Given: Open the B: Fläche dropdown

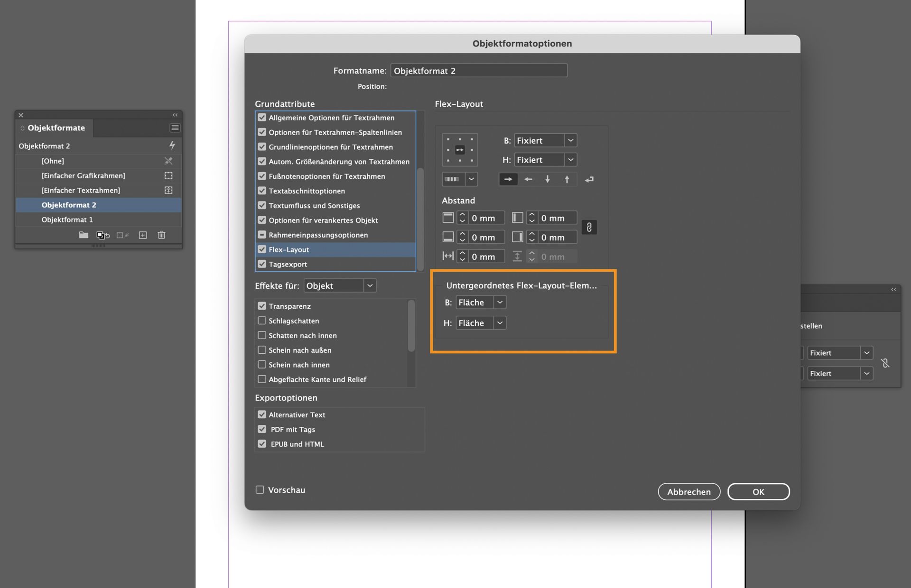Looking at the screenshot, I should tap(481, 303).
